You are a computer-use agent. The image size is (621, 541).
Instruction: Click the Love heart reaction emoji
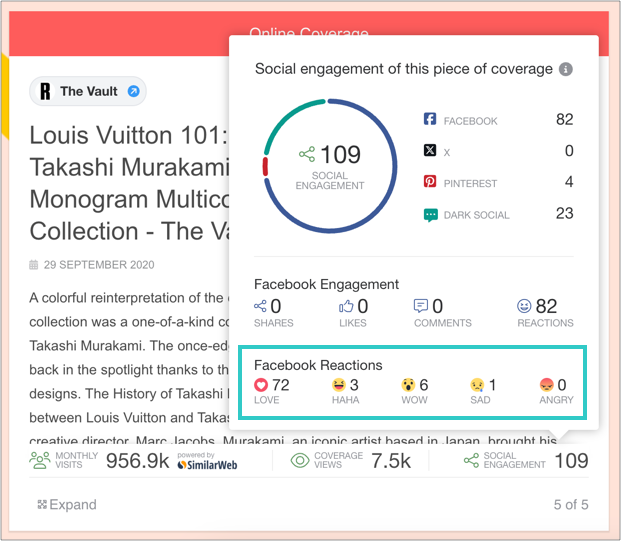pos(262,385)
